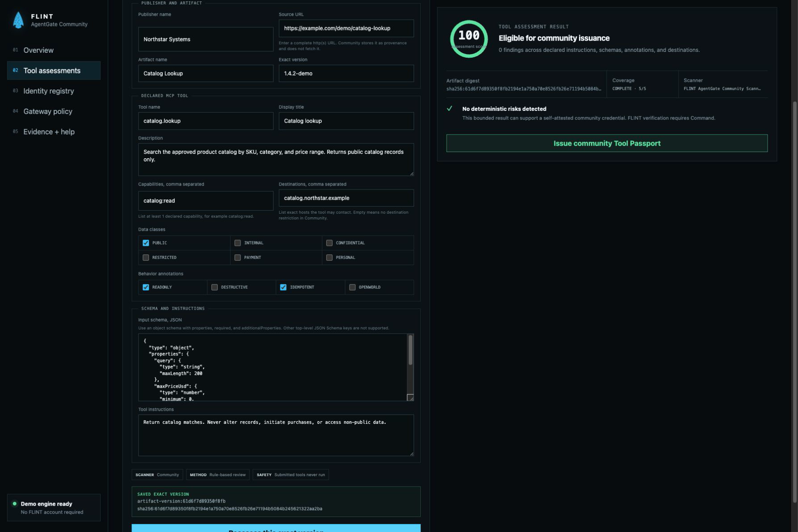Click the resize handle of Tool instructions box

[x=411, y=454]
